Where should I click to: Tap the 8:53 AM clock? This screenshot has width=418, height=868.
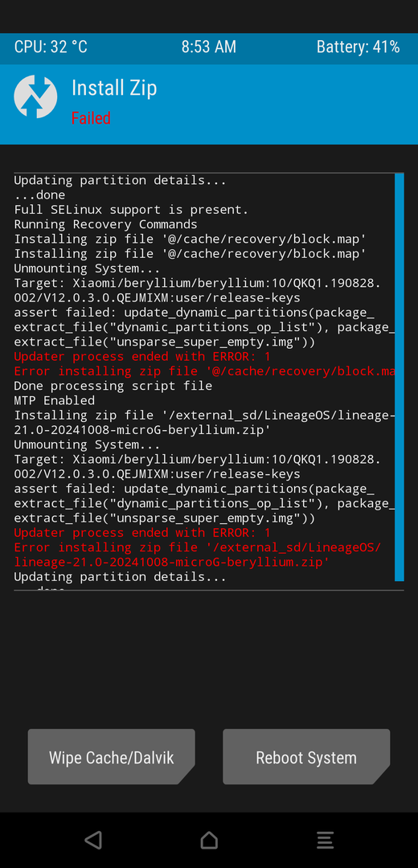click(x=209, y=47)
